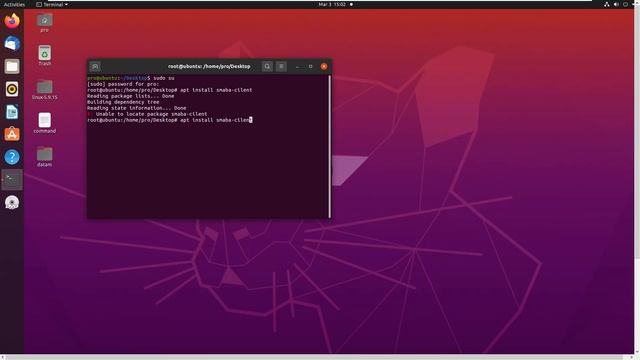
Task: Open Rhythmbox music player in dock
Action: tap(12, 89)
